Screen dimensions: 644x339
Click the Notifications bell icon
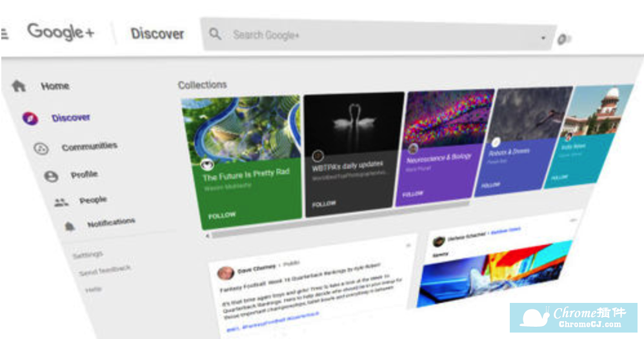click(70, 226)
